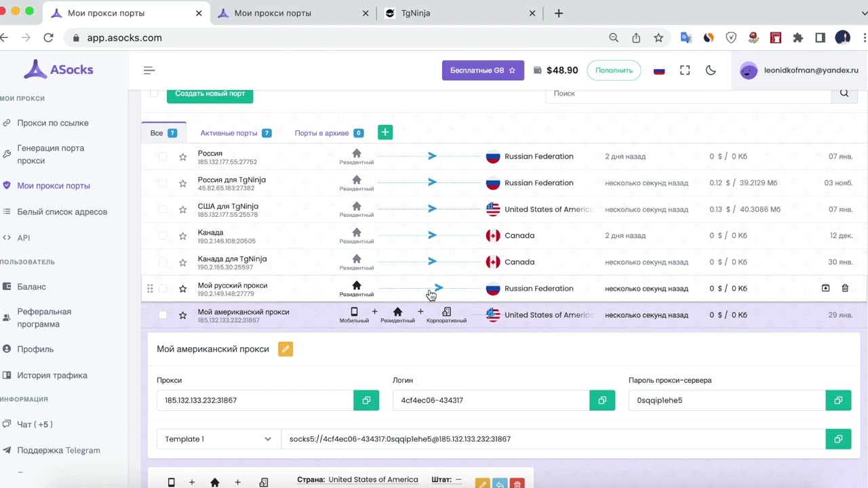Screen dimensions: 868x488
Task: Copy the socks5 template string
Action: click(x=838, y=439)
